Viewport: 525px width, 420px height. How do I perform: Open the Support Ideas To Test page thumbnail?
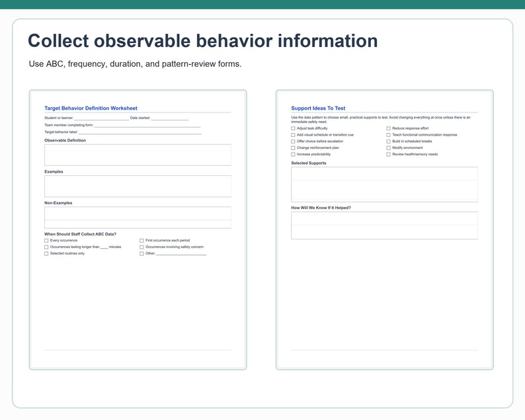(x=385, y=230)
